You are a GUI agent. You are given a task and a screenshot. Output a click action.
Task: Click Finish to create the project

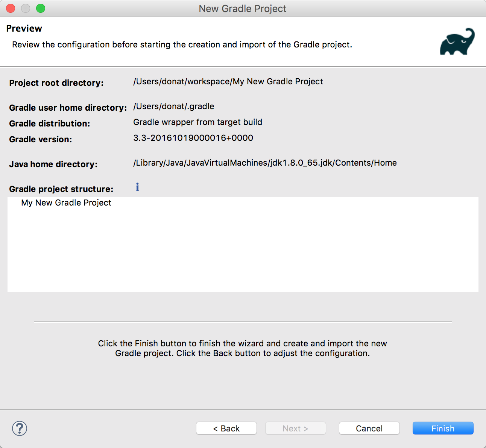click(x=443, y=428)
